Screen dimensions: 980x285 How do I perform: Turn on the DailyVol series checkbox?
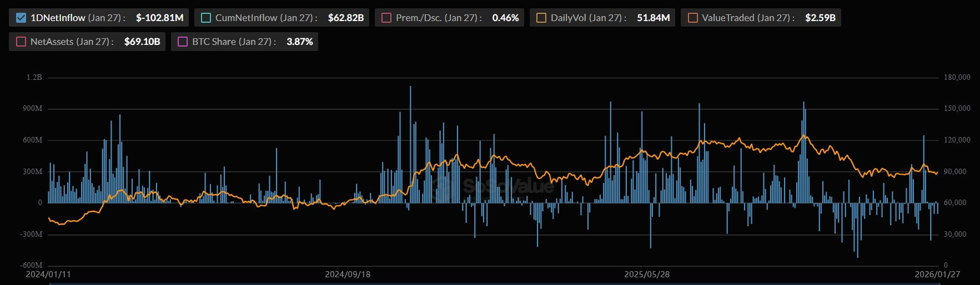541,18
